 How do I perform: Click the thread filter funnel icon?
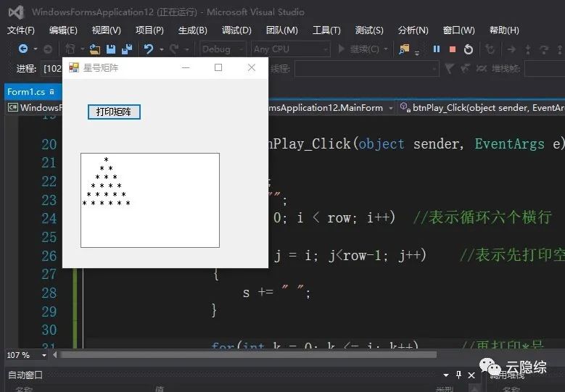pos(449,68)
